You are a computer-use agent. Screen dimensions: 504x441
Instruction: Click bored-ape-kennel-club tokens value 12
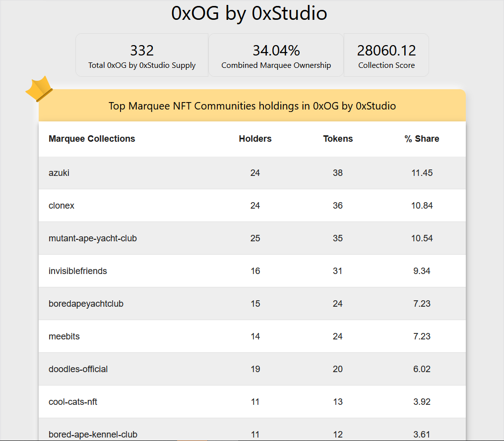tap(338, 435)
